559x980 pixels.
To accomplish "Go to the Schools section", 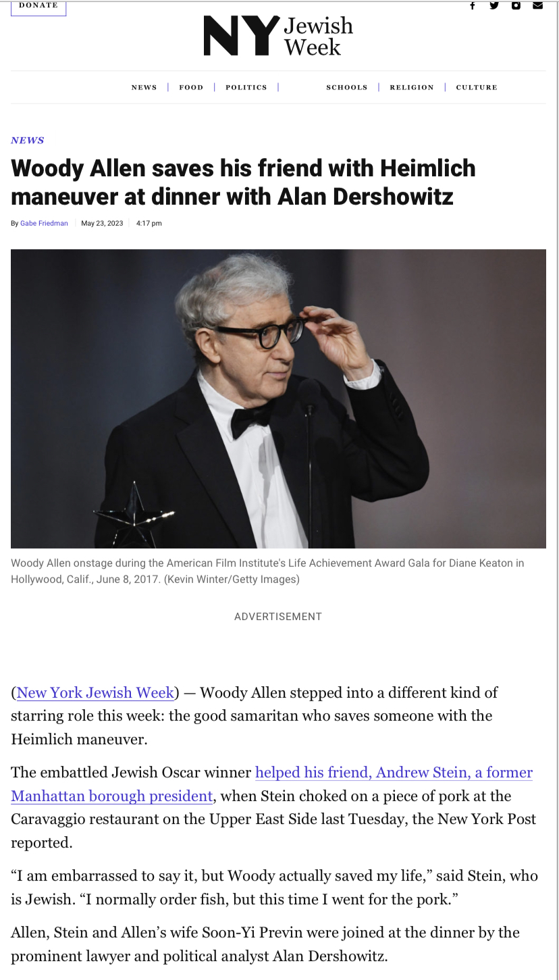I will pos(347,87).
